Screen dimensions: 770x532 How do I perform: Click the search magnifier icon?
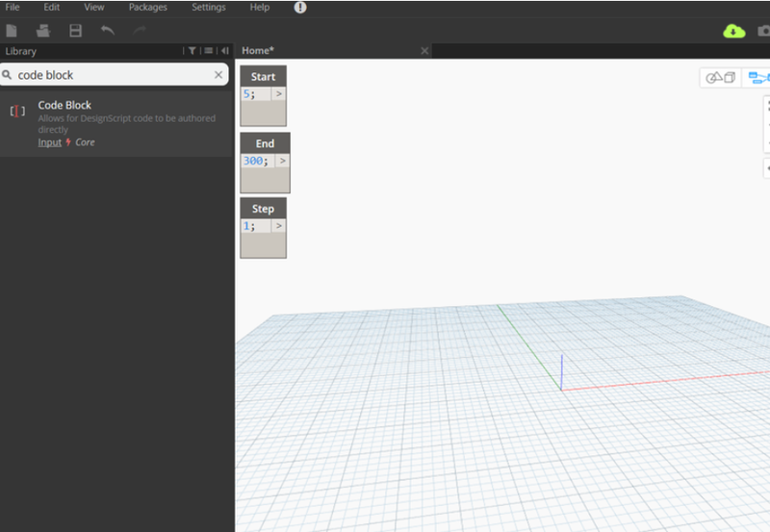[x=7, y=75]
